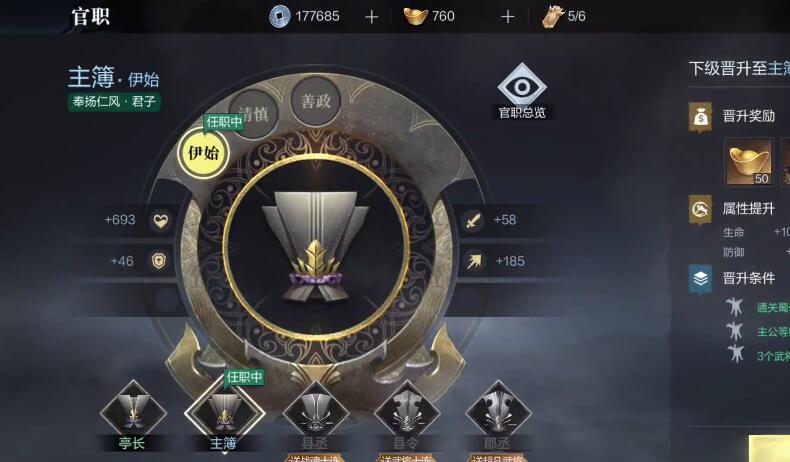Select the 清慎 stage circle

point(253,114)
